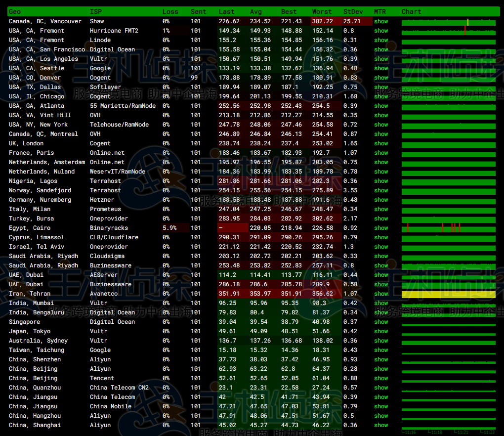
Task: Click 'show' link for China, Shanghai row
Action: tap(381, 425)
